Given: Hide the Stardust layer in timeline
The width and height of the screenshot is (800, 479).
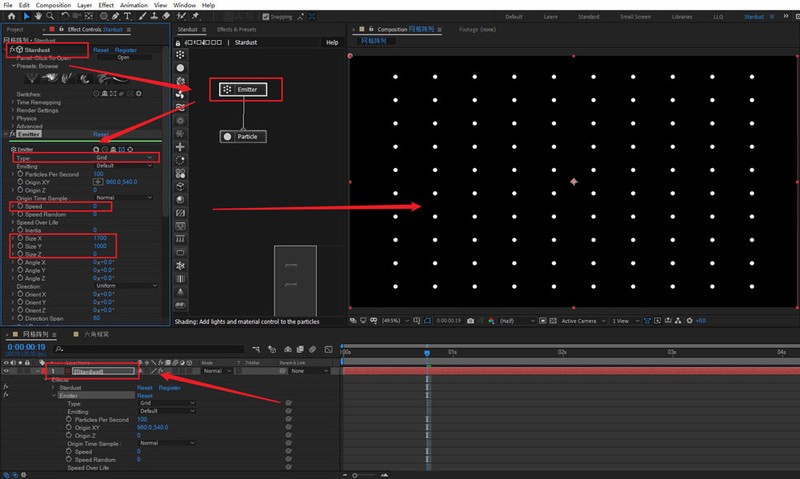Looking at the screenshot, I should (x=7, y=370).
